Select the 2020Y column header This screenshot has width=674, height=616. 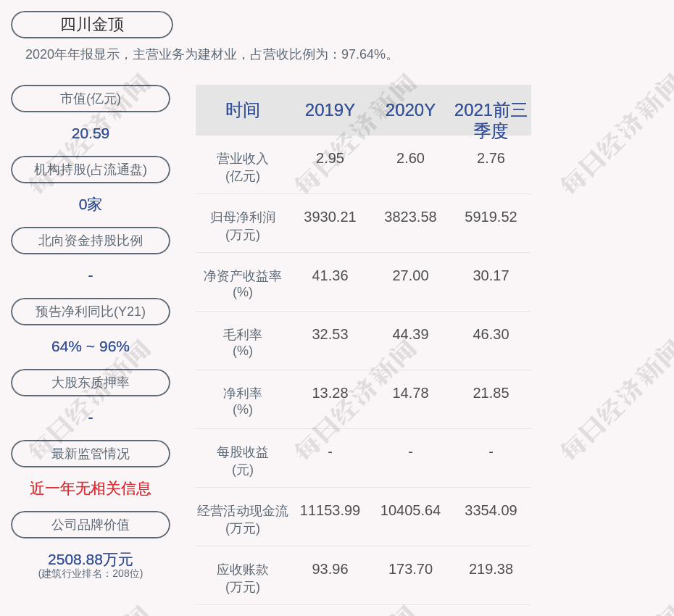click(410, 110)
